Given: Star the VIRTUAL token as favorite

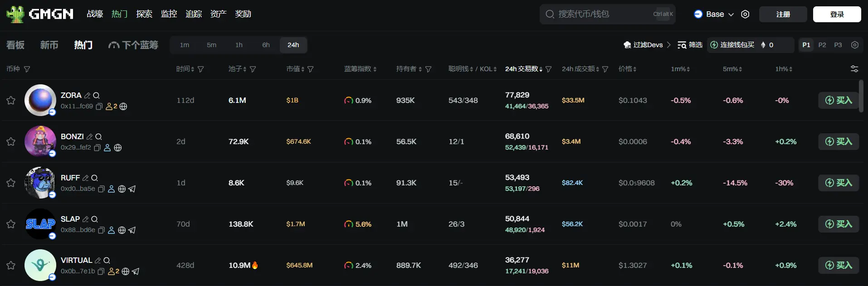Looking at the screenshot, I should [x=11, y=265].
